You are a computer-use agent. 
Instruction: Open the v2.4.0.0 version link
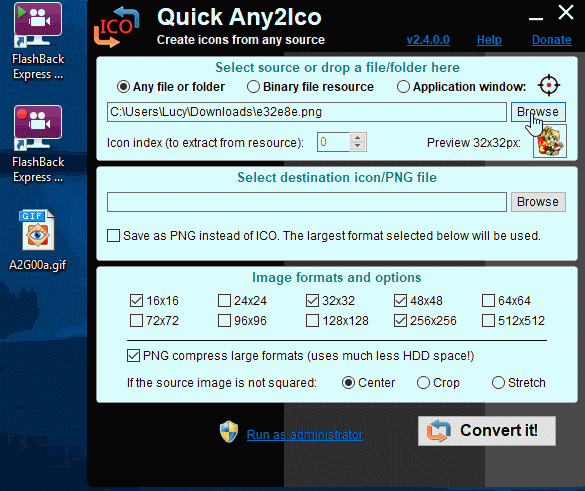coord(428,40)
